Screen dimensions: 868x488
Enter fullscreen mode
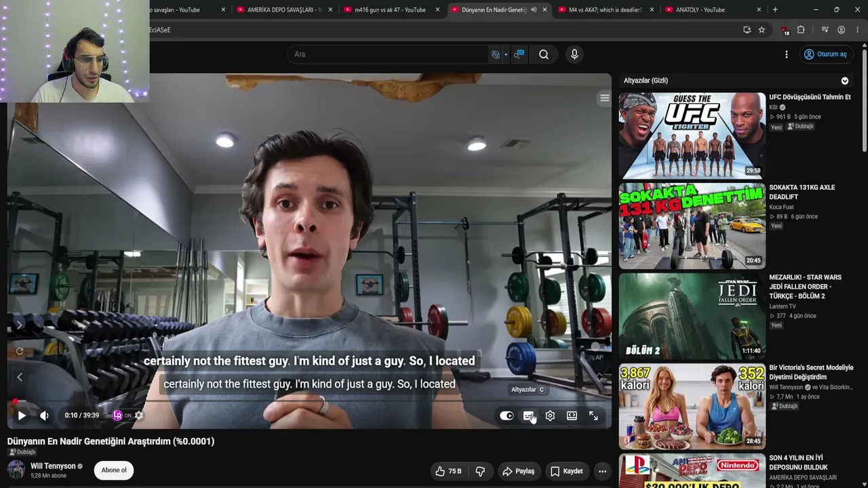coord(593,415)
